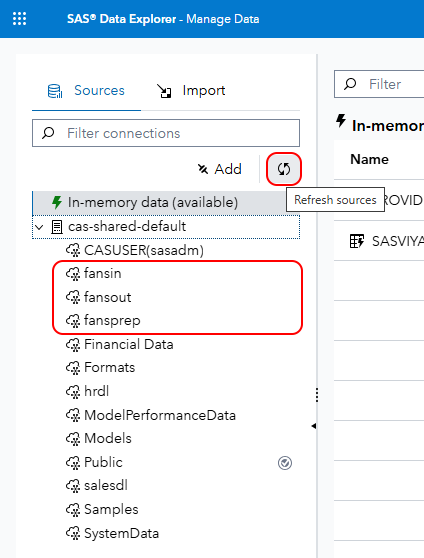Click the lightning icon of In-memory data

57,202
